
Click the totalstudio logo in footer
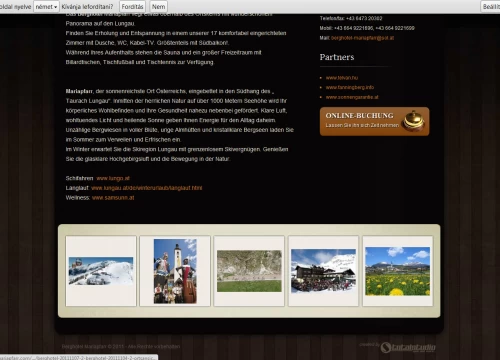coord(408,347)
